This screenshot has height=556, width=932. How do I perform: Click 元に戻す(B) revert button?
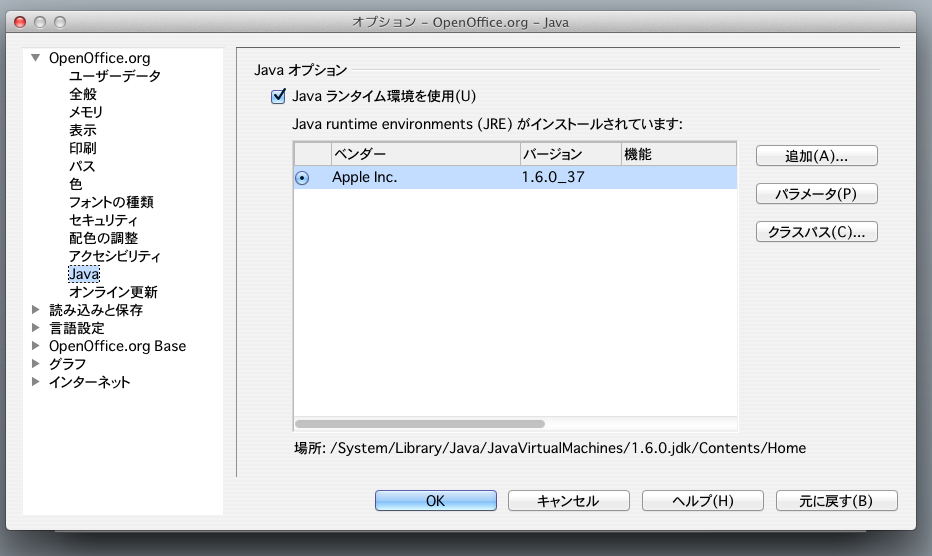tap(835, 501)
